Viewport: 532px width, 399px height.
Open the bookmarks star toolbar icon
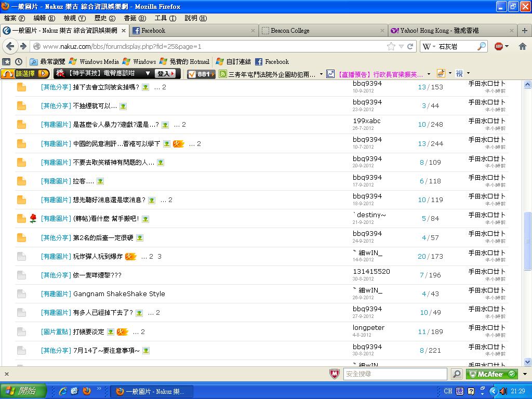pyautogui.click(x=6, y=61)
